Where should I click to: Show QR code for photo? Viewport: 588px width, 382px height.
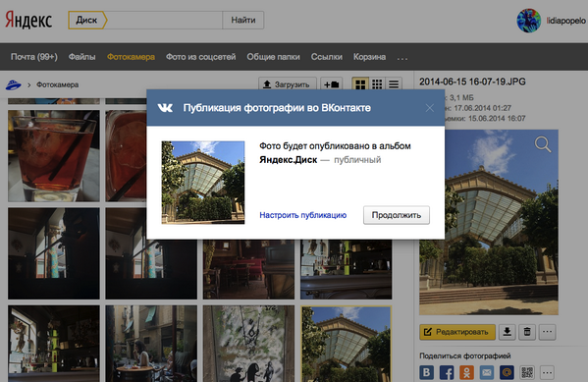[527, 372]
